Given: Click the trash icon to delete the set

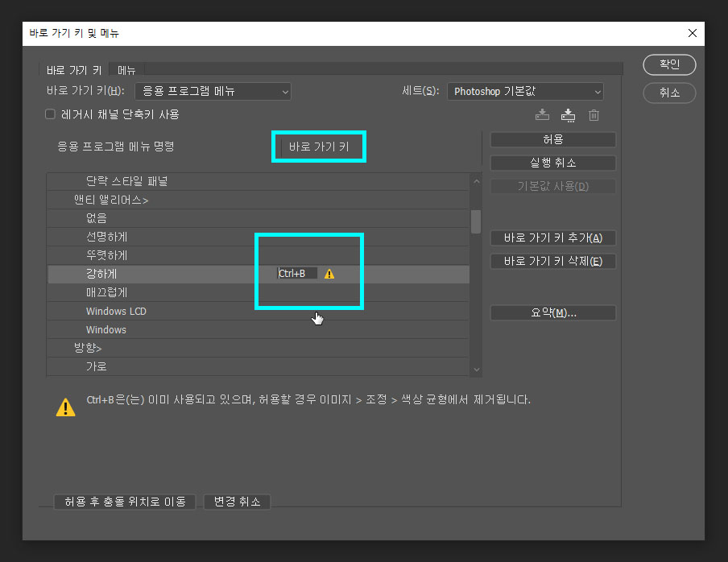Looking at the screenshot, I should click(594, 114).
